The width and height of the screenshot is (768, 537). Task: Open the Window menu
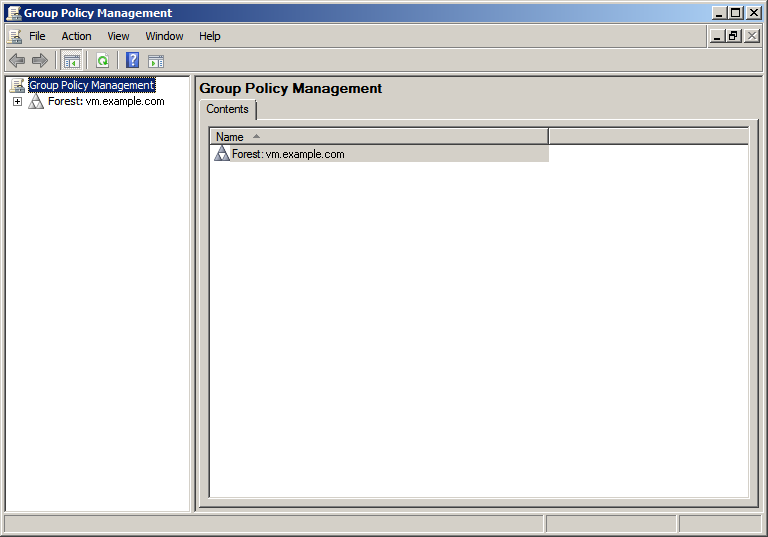pos(165,36)
